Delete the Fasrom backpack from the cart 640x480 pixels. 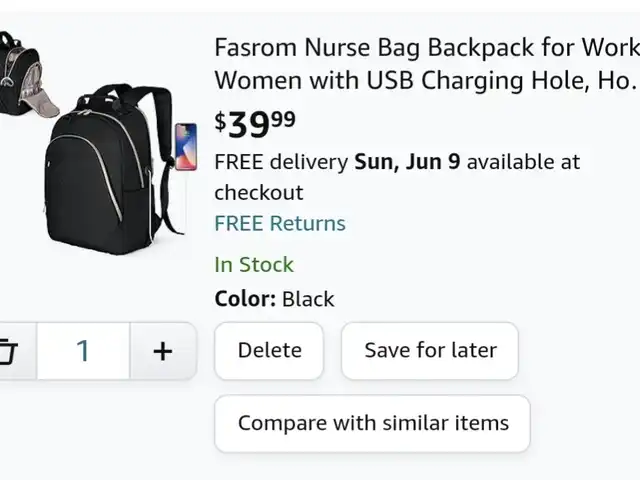point(269,351)
